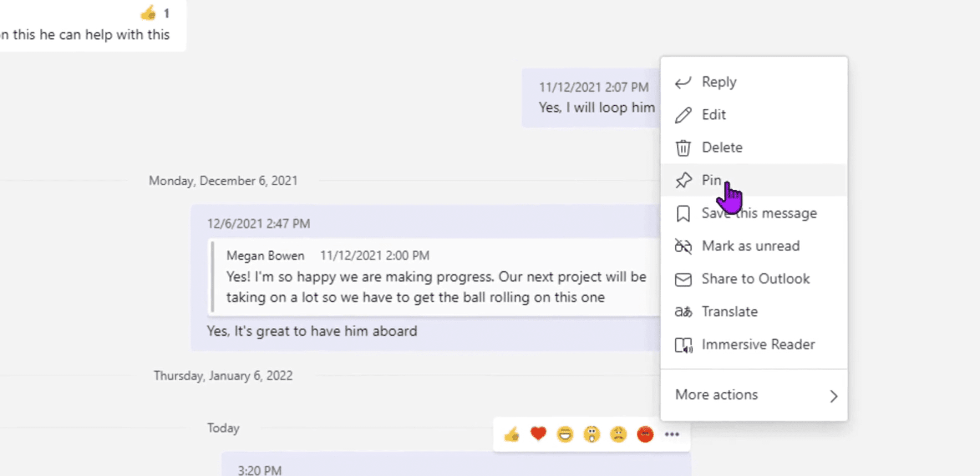Open More actions menu entry
980x476 pixels.
tap(754, 395)
